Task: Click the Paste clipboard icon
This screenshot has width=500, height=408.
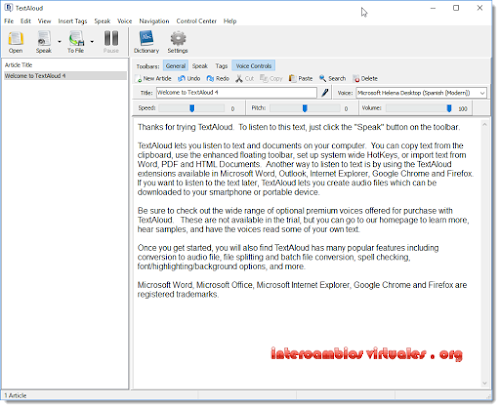Action: 301,79
